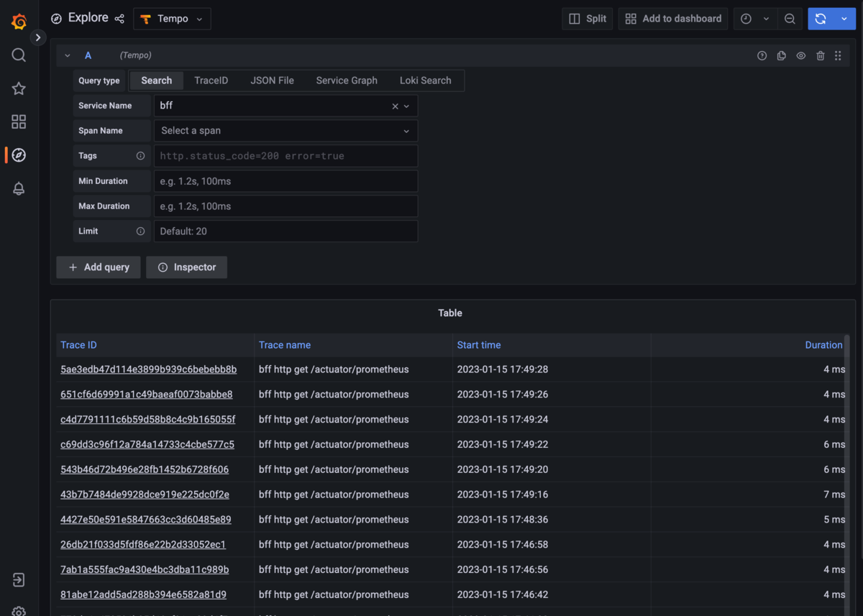
Task: Click Add to dashboard button
Action: (x=673, y=19)
